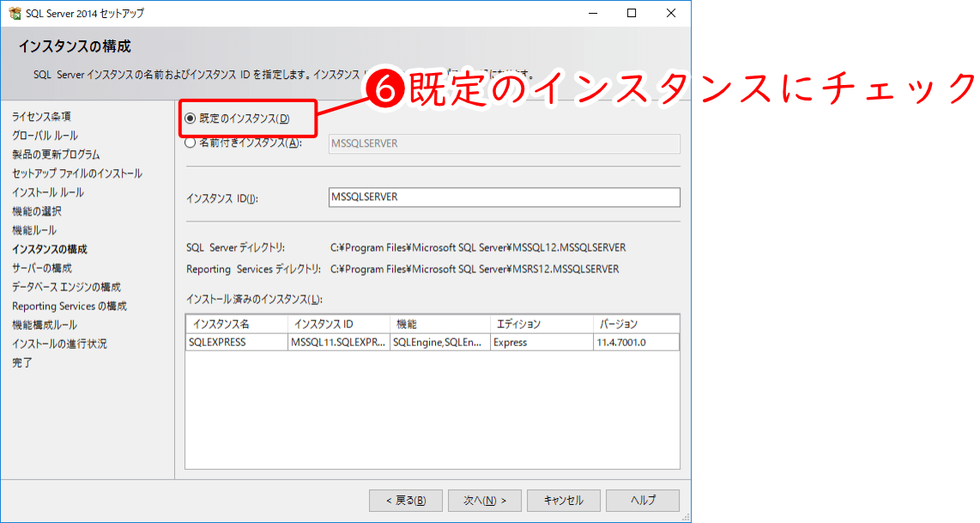Image resolution: width=980 pixels, height=523 pixels.
Task: Open the グローバル ルール step
Action: (x=45, y=135)
